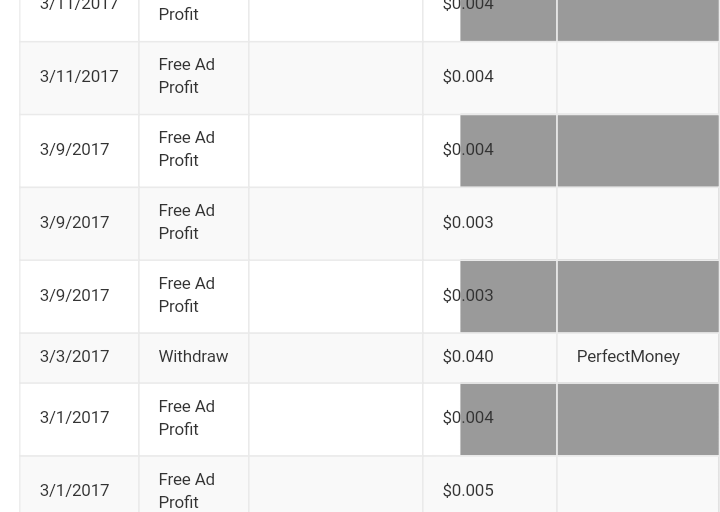
Task: Click the empty cell right of the $0.005 amount
Action: tap(637, 488)
